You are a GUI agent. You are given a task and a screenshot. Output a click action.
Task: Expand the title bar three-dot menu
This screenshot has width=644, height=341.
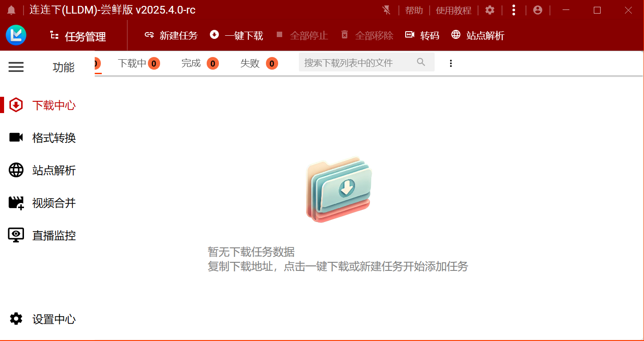(513, 10)
